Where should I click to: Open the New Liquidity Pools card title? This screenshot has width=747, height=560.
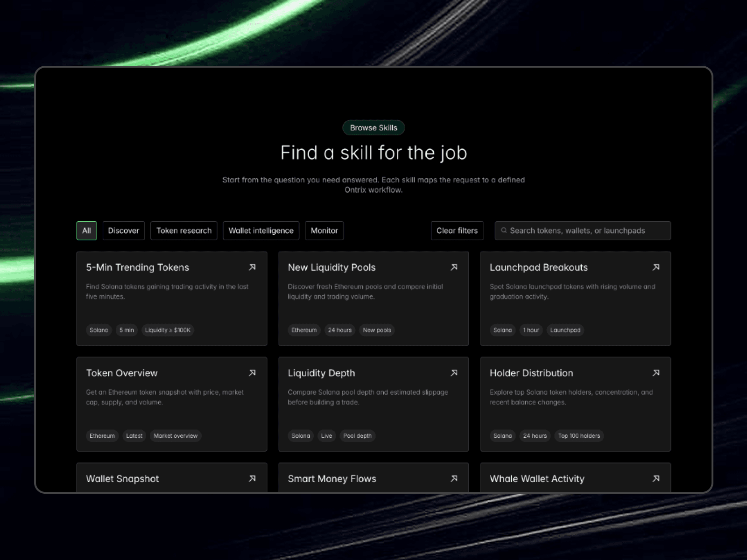point(331,267)
